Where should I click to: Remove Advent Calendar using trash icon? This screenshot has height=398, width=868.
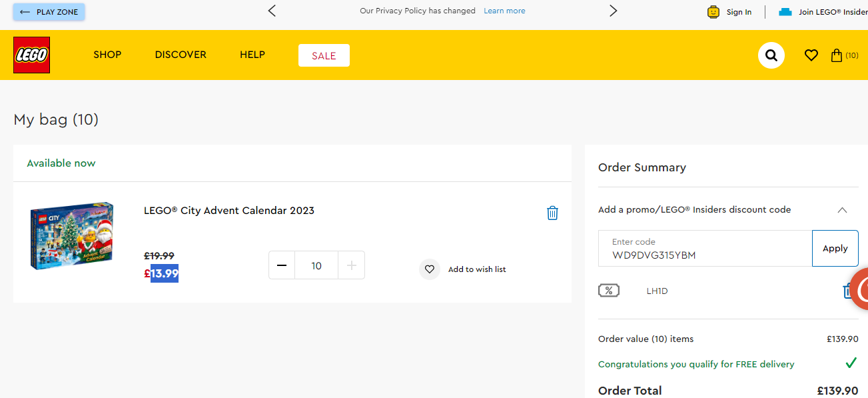click(552, 213)
